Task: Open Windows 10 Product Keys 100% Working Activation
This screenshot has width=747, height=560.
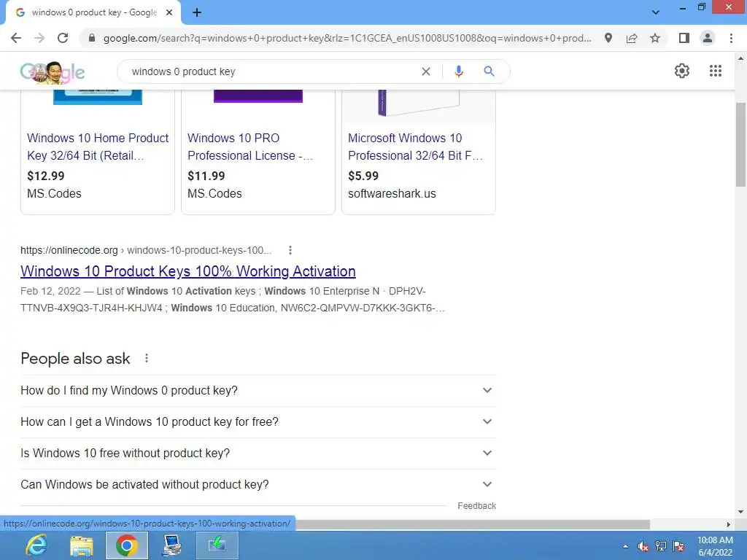Action: click(188, 271)
